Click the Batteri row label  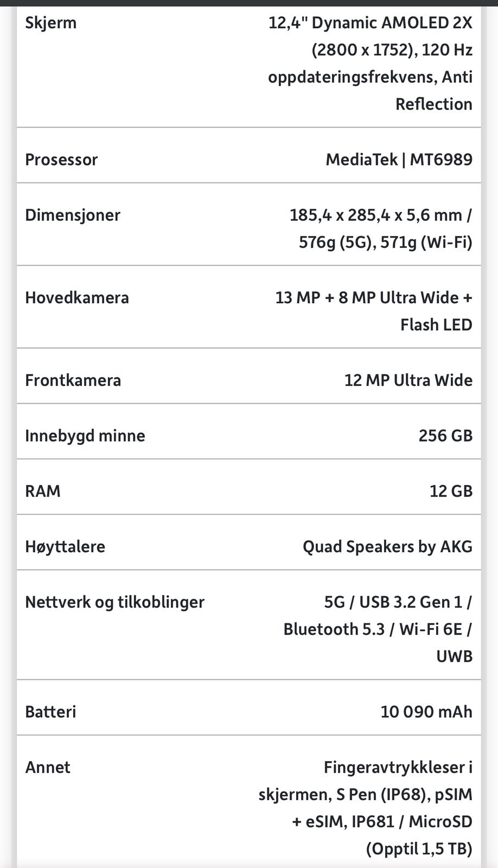coord(50,711)
